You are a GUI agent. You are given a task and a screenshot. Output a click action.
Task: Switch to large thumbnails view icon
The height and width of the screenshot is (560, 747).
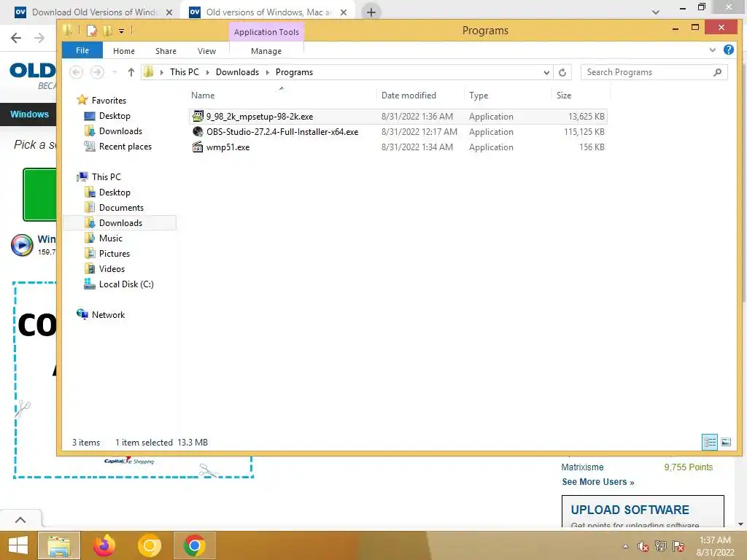coord(726,442)
